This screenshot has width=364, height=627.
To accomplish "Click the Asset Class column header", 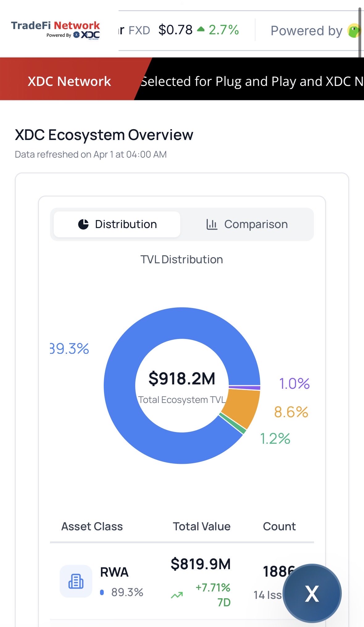I will (x=92, y=526).
